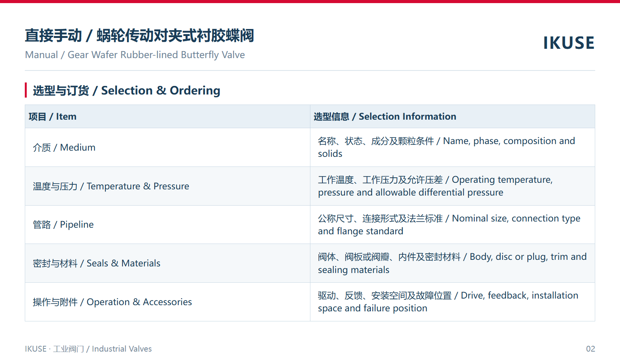Select the cell 介质 / Medium

click(167, 148)
